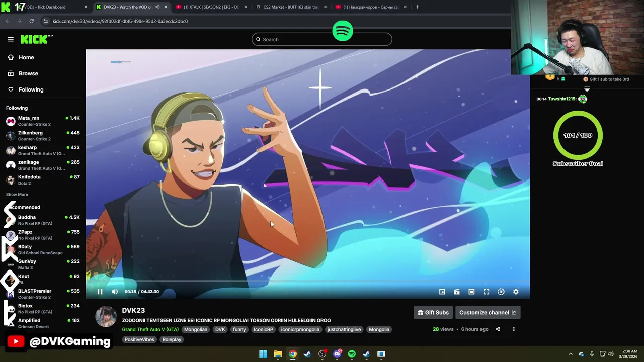Open Biotox channel in Recommended list
644x362 pixels.
43,309
